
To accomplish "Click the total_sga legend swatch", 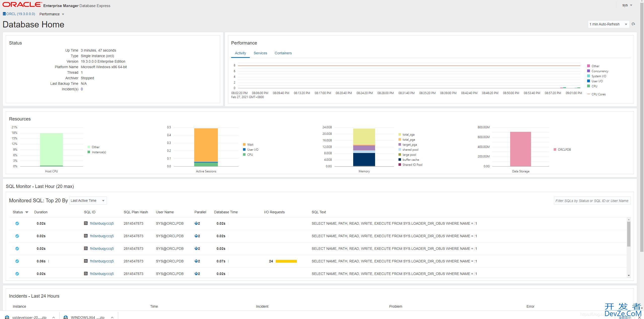I will tap(400, 134).
